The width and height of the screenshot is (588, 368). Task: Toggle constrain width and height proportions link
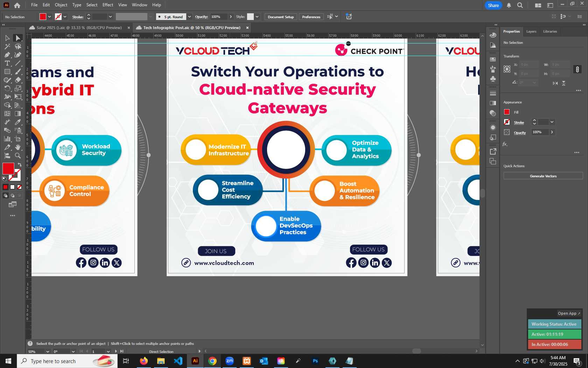point(577,69)
